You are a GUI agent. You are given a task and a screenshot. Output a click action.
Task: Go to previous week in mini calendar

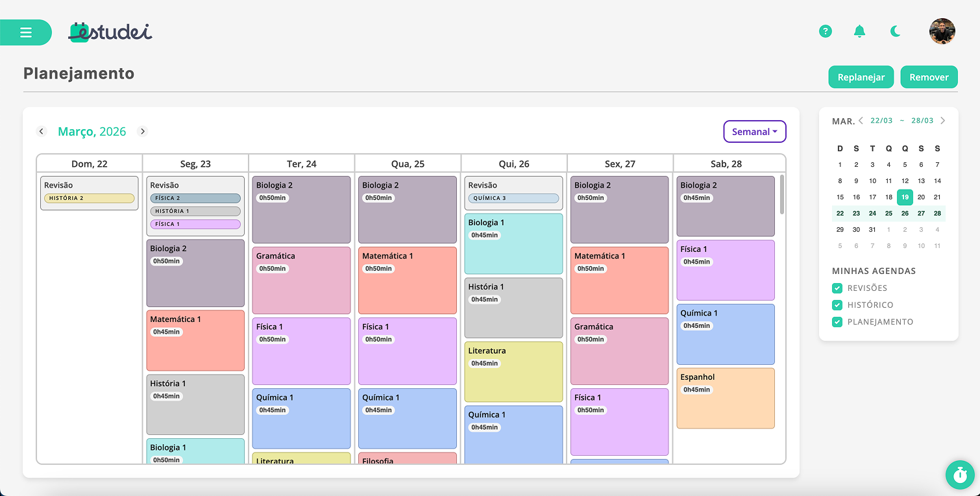tap(861, 121)
